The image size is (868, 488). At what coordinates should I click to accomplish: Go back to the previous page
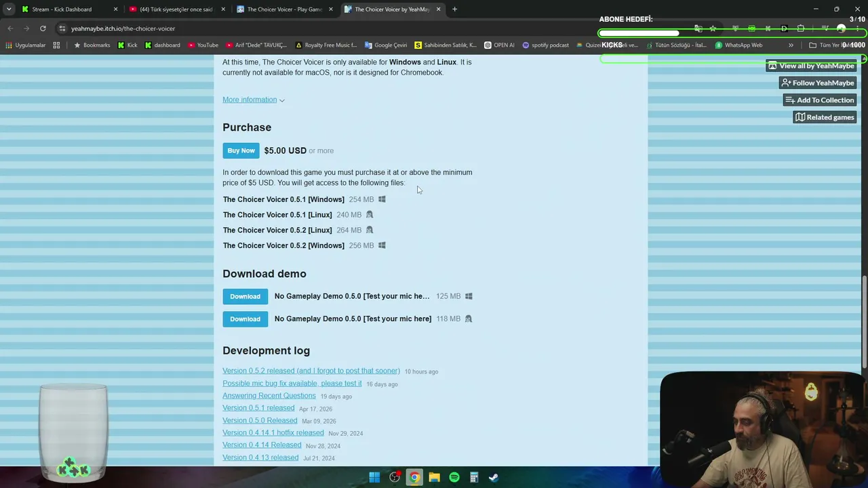[10, 28]
